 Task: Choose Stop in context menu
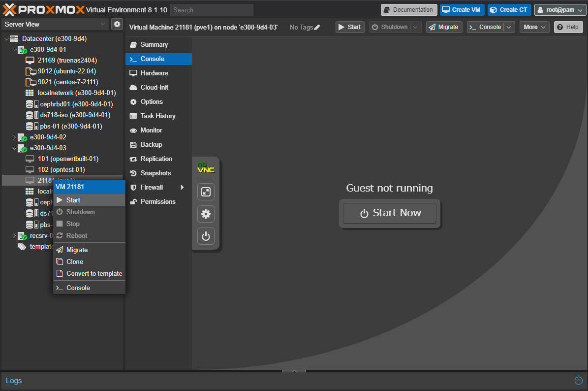pyautogui.click(x=89, y=224)
